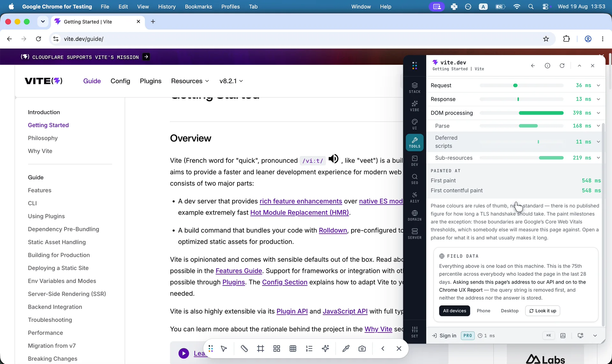Follow the Rolldown link
This screenshot has height=364, width=612.
pos(333,230)
